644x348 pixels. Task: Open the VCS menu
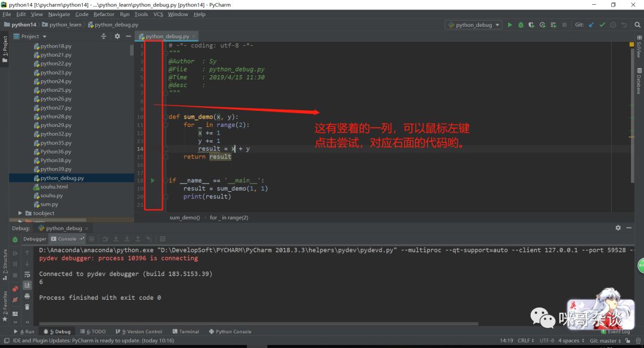click(x=158, y=14)
